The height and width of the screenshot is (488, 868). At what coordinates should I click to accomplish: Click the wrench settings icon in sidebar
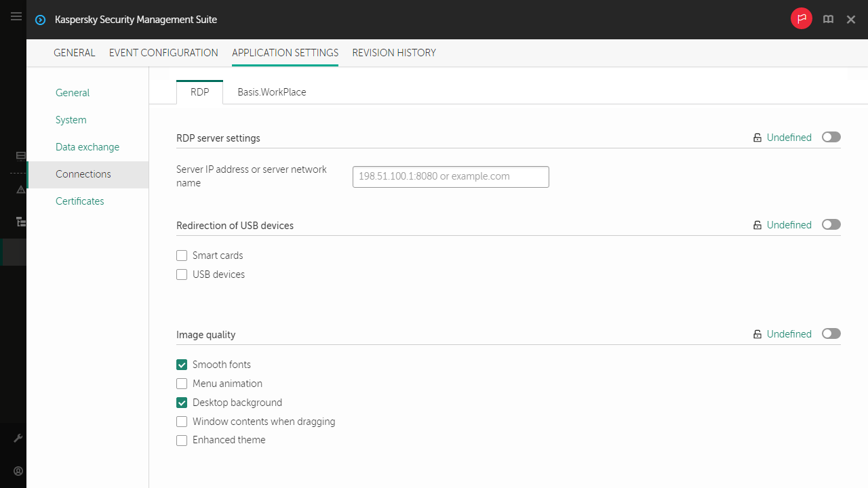click(18, 437)
